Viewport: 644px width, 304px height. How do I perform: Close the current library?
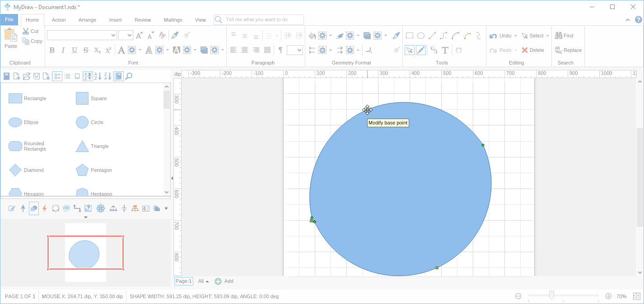tap(46, 76)
